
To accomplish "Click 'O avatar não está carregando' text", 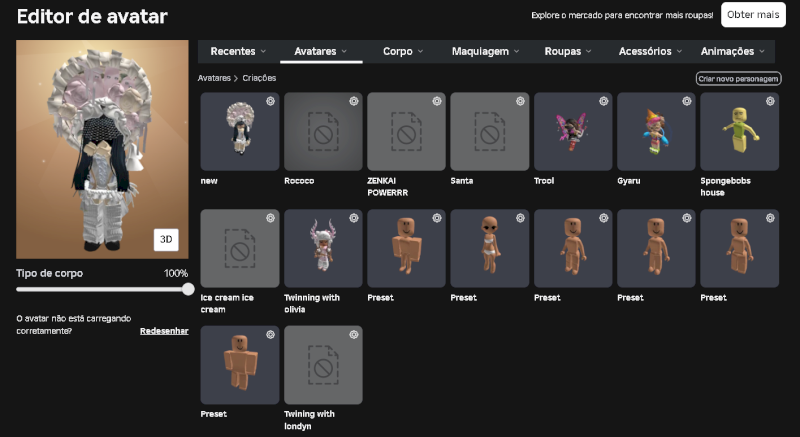I will 74,325.
